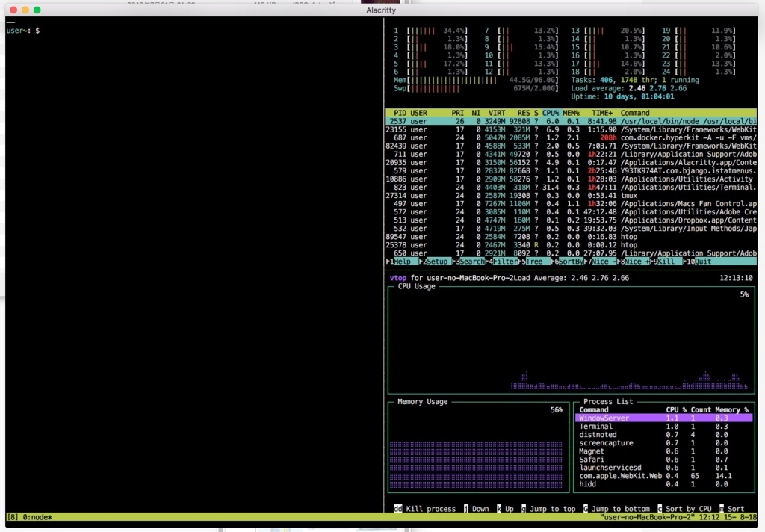The height and width of the screenshot is (532, 765).
Task: Select the istatmenus process row PID 579
Action: pos(571,171)
